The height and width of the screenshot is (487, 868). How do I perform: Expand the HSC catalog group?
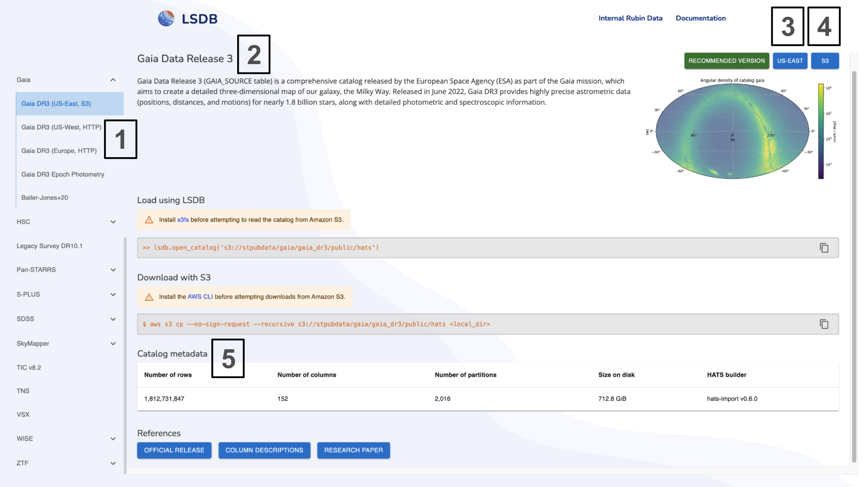pyautogui.click(x=113, y=222)
